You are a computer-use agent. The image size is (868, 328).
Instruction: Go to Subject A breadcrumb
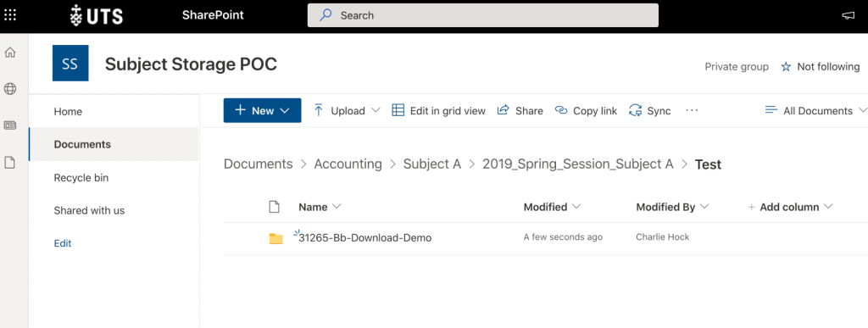pos(431,164)
